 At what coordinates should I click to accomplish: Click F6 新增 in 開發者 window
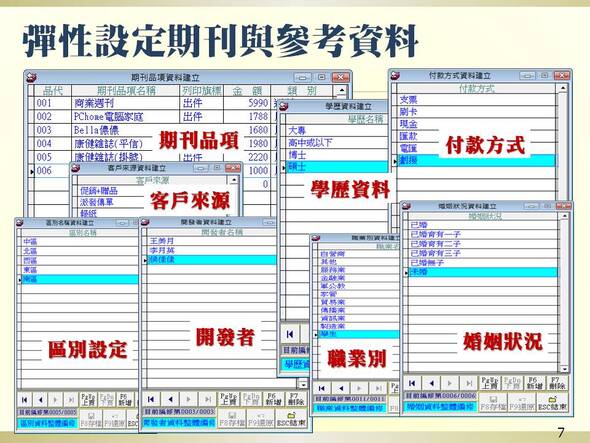point(274,399)
